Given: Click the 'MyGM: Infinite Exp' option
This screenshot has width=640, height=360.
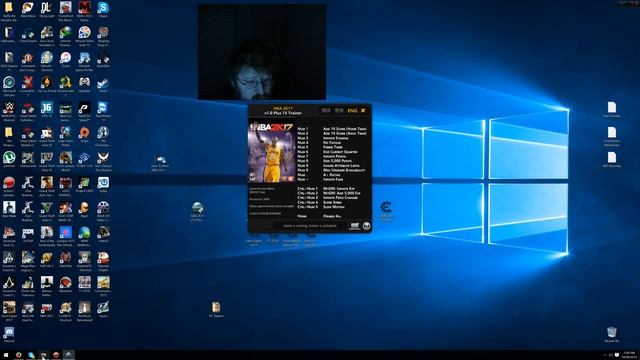Looking at the screenshot, I should click(x=339, y=189).
